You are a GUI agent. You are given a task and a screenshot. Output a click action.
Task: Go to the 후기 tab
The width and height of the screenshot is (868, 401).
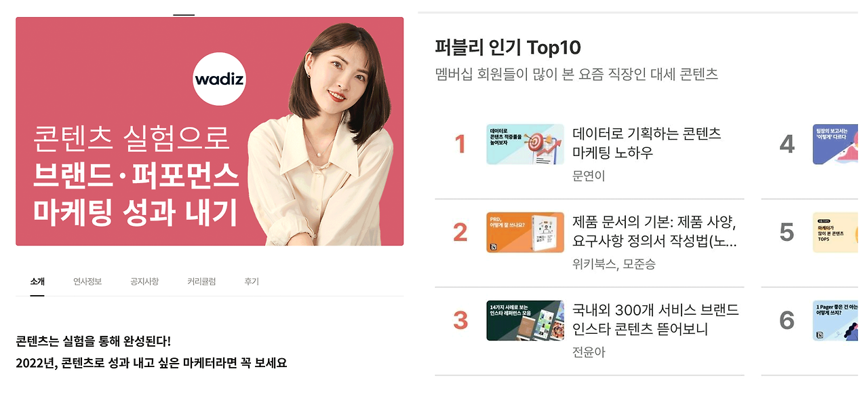point(252,282)
